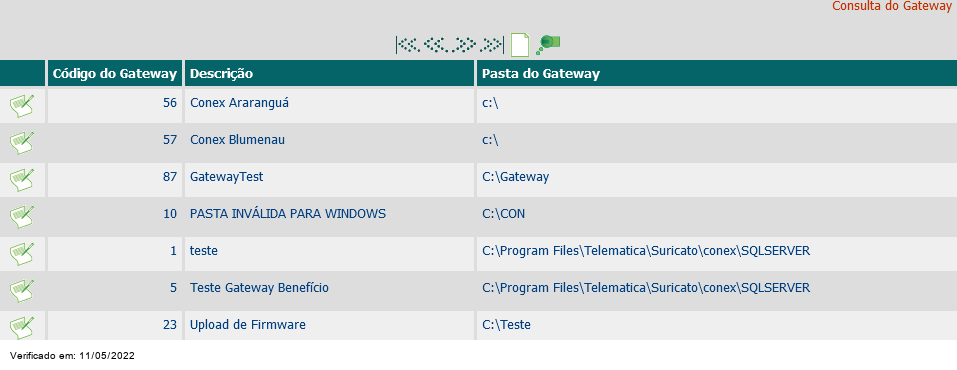Go to the next page of records
The width and height of the screenshot is (957, 370).
[x=464, y=45]
